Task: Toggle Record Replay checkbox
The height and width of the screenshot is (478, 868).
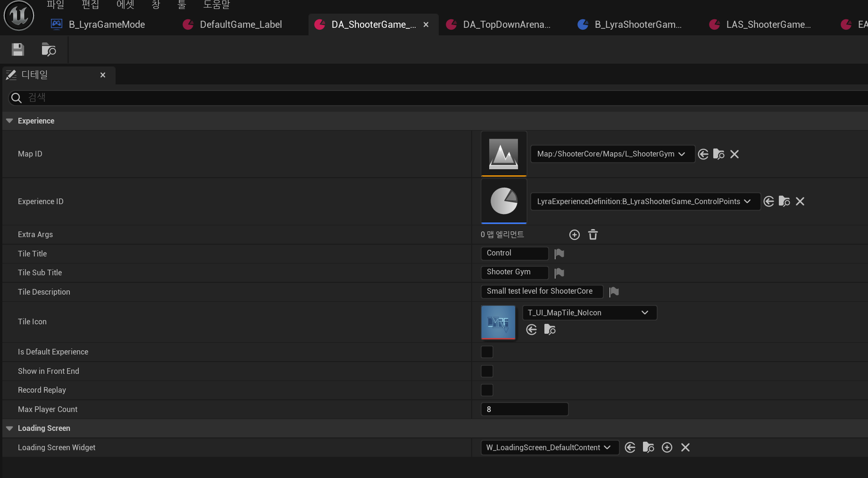Action: (x=487, y=390)
